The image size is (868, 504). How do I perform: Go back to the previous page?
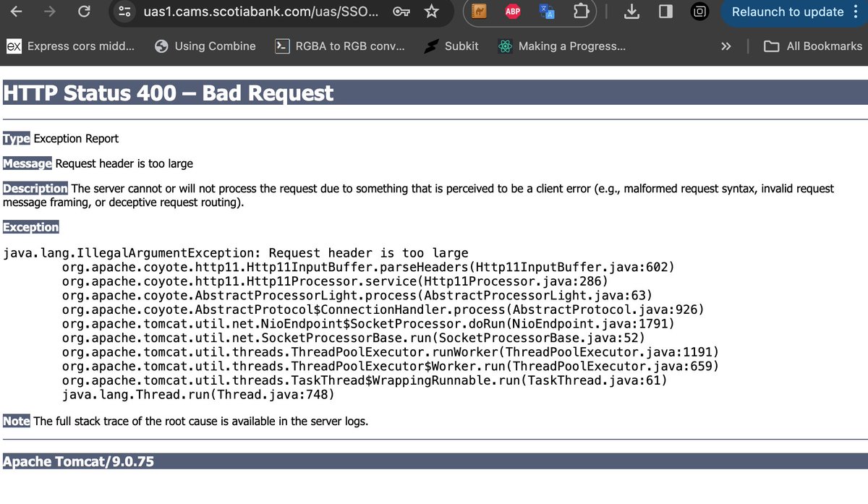click(x=15, y=11)
